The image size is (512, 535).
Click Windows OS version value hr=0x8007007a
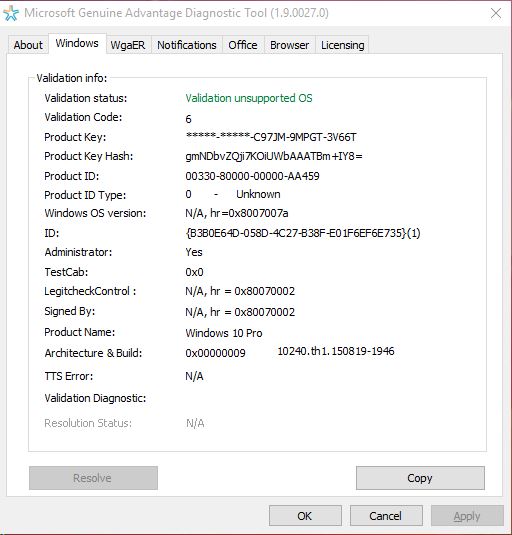[x=237, y=213]
